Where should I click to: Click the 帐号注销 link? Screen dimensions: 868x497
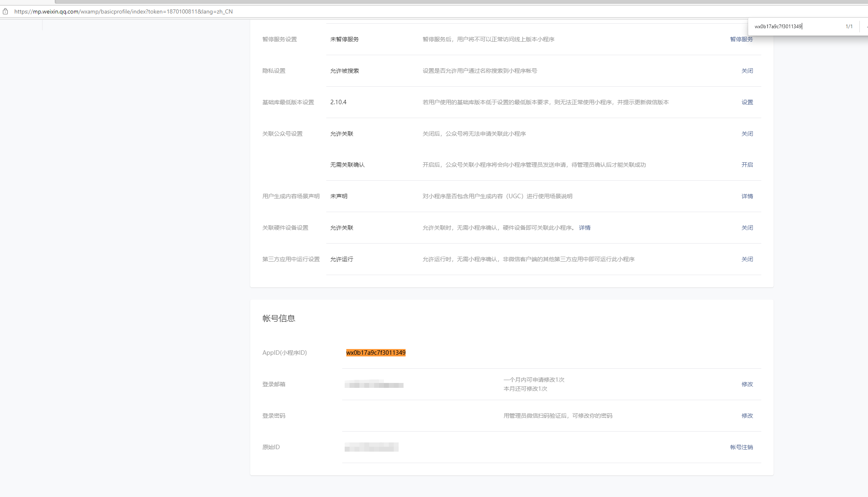(x=741, y=447)
